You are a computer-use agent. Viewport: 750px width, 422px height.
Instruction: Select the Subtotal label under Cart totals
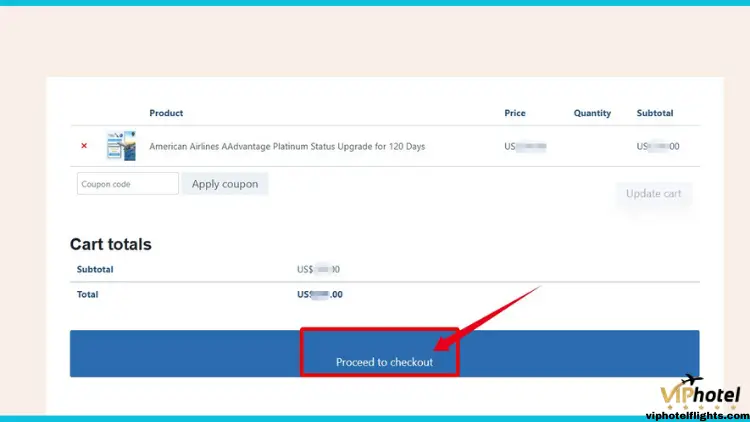(95, 269)
